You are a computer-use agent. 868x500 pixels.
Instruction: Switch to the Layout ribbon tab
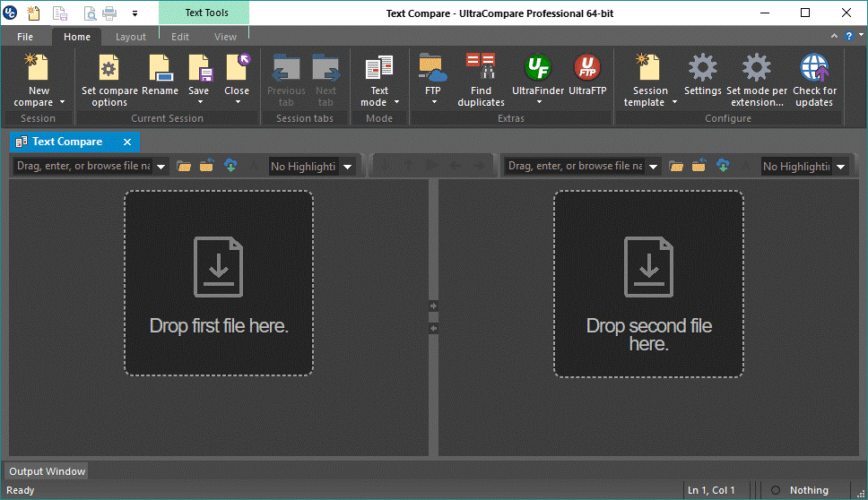[131, 37]
